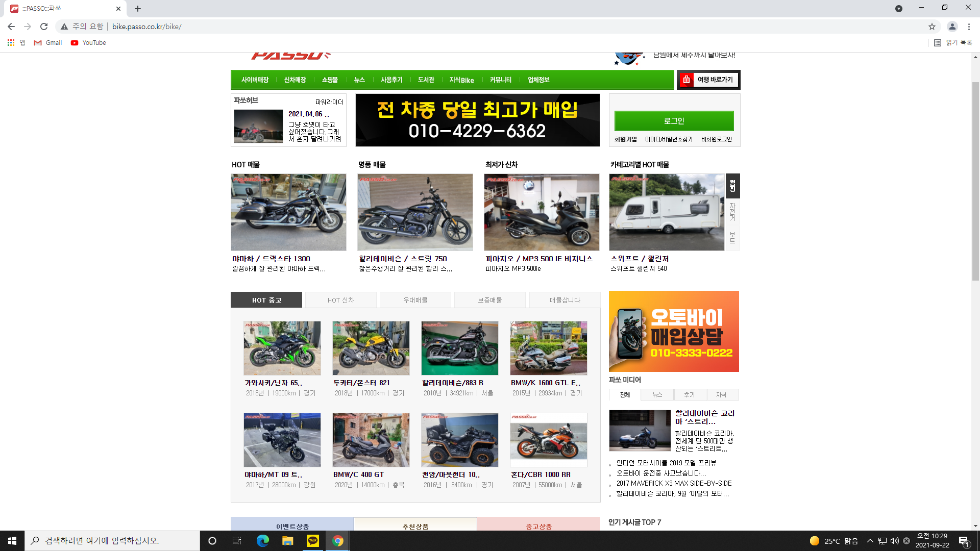Open the Chrome three-dot menu
The image size is (980, 551).
[x=969, y=27]
